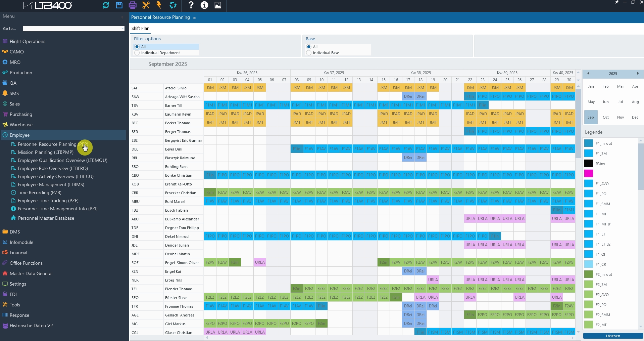Viewport: 644px width, 341px height.
Task: Go to next year in calendar
Action: [x=638, y=74]
